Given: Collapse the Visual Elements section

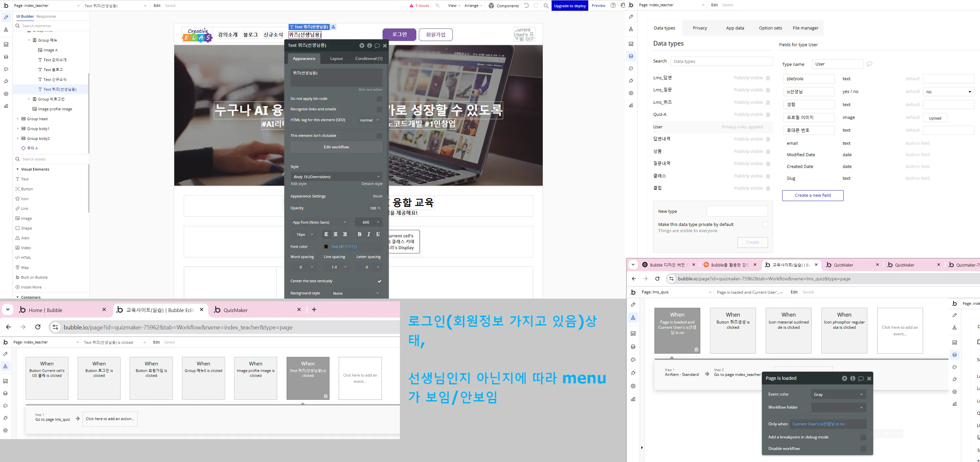Looking at the screenshot, I should click(17, 169).
